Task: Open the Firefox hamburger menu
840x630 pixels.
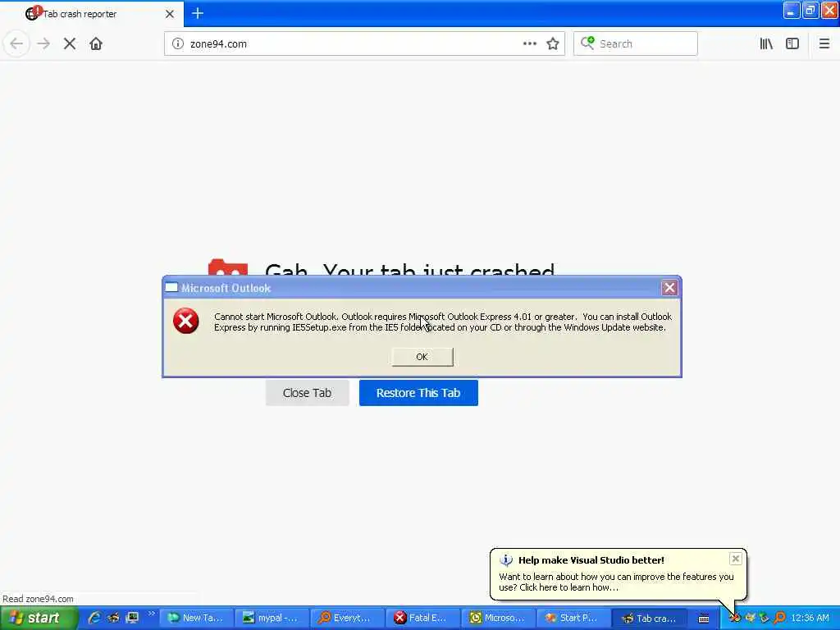Action: pos(824,44)
